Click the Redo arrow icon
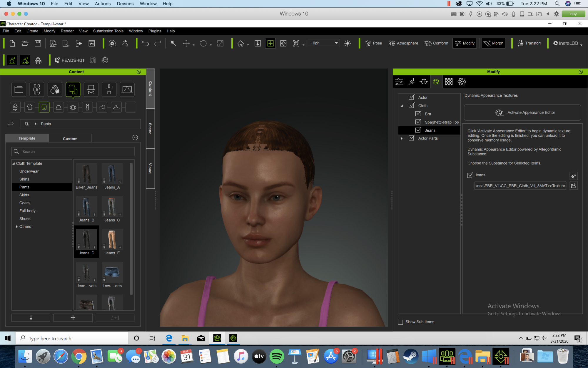Viewport: 588px width, 368px height. [x=158, y=43]
